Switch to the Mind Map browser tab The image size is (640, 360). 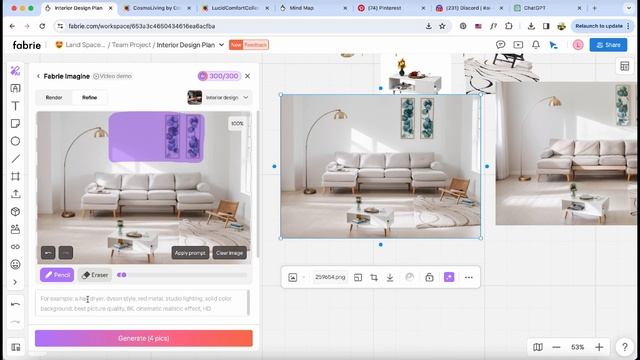pos(312,8)
